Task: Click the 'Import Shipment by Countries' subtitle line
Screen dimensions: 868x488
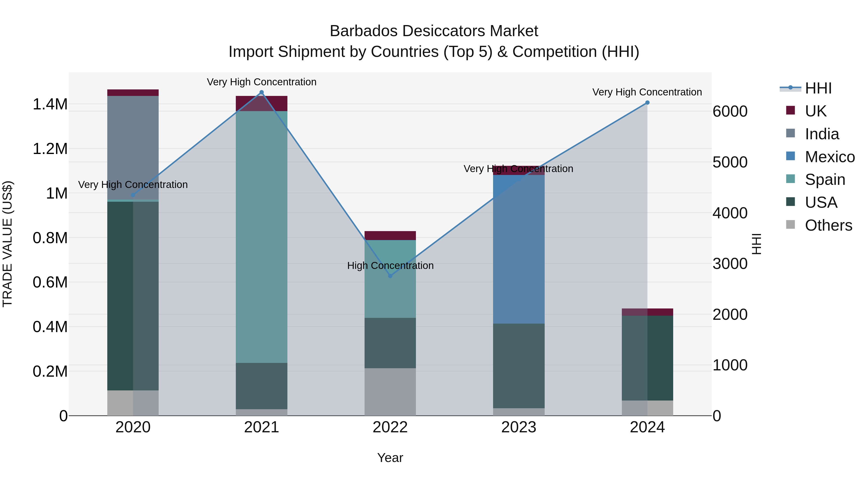Action: point(434,52)
